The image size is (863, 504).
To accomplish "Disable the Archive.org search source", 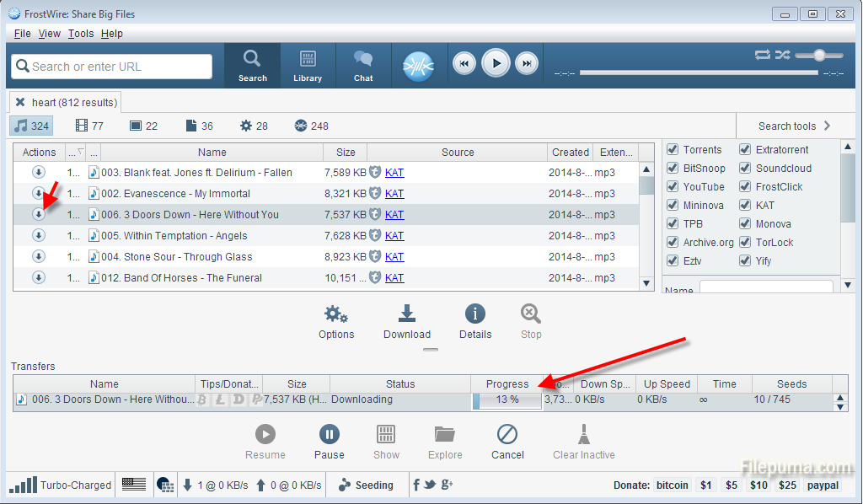I will click(x=673, y=243).
